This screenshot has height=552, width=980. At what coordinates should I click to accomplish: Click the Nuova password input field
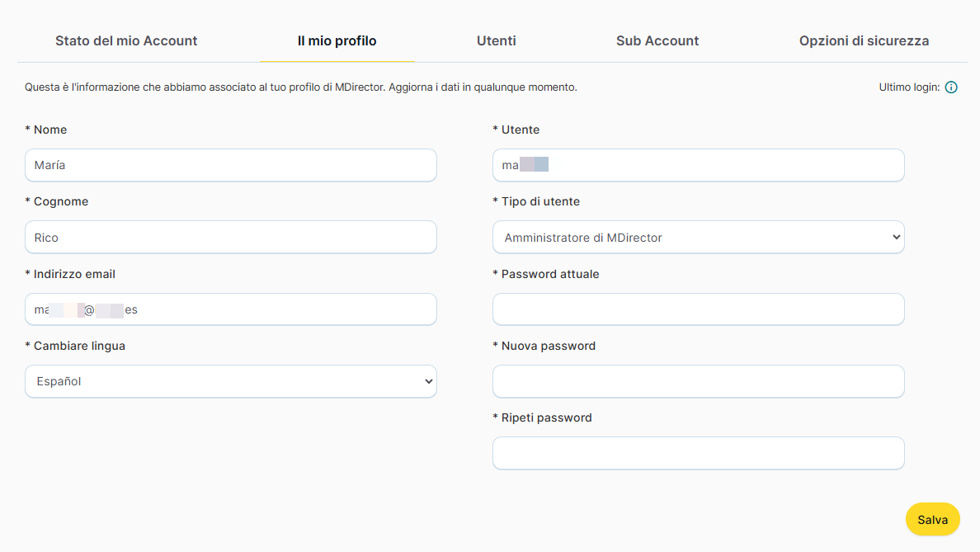tap(698, 381)
